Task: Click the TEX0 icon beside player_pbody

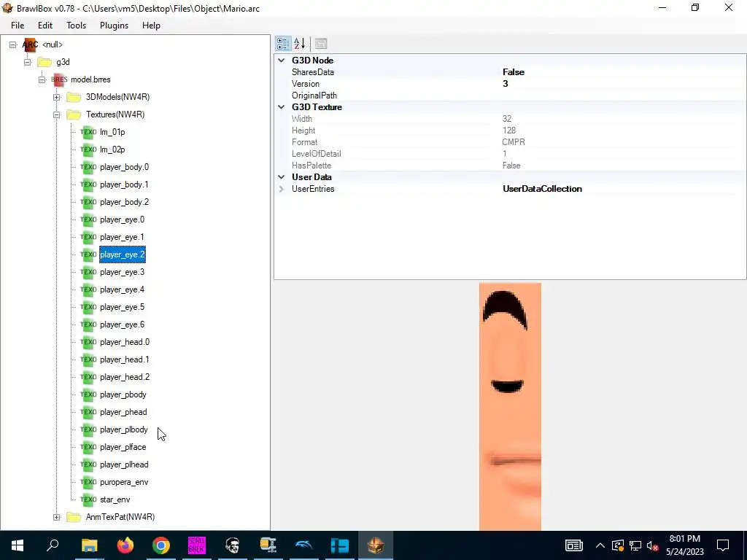Action: pyautogui.click(x=88, y=394)
